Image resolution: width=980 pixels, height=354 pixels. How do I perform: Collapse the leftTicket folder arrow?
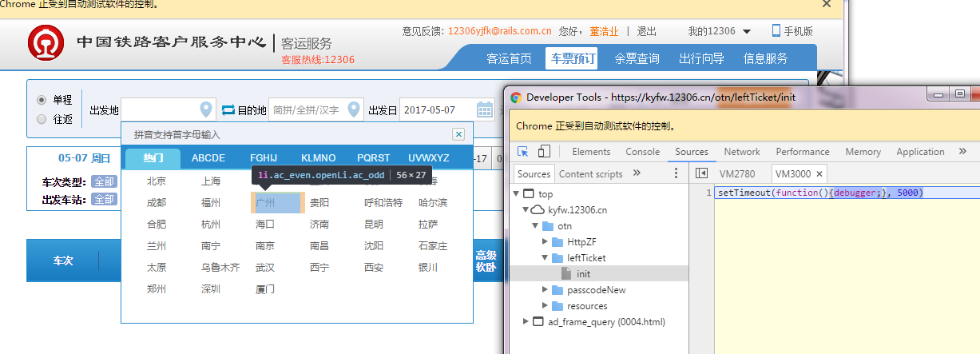(546, 258)
